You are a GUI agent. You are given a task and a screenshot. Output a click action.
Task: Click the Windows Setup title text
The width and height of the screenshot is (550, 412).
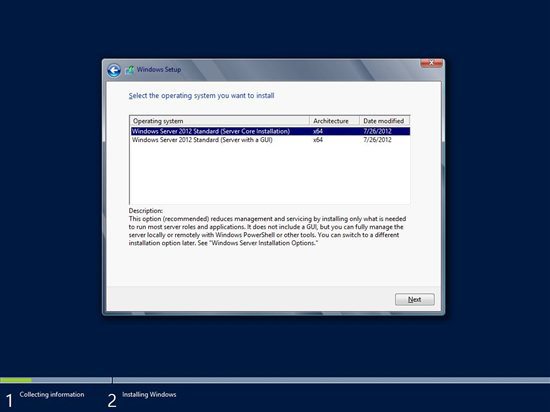pos(159,69)
